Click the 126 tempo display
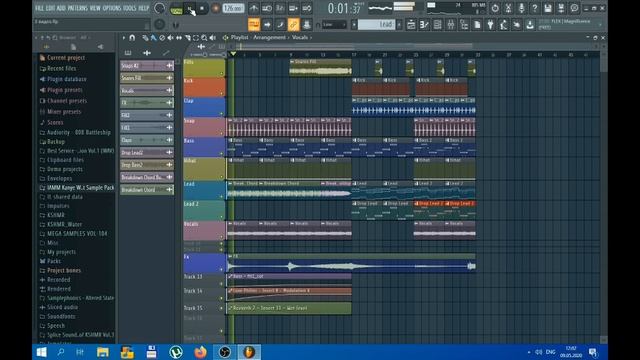The width and height of the screenshot is (640, 360). click(233, 9)
